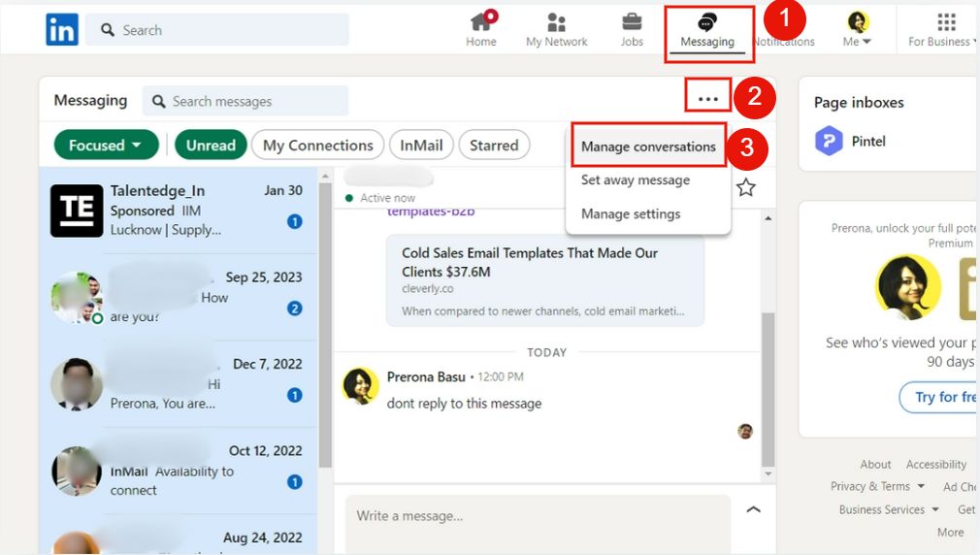Expand the message compose box chevron
The height and width of the screenshot is (555, 980).
tap(753, 509)
